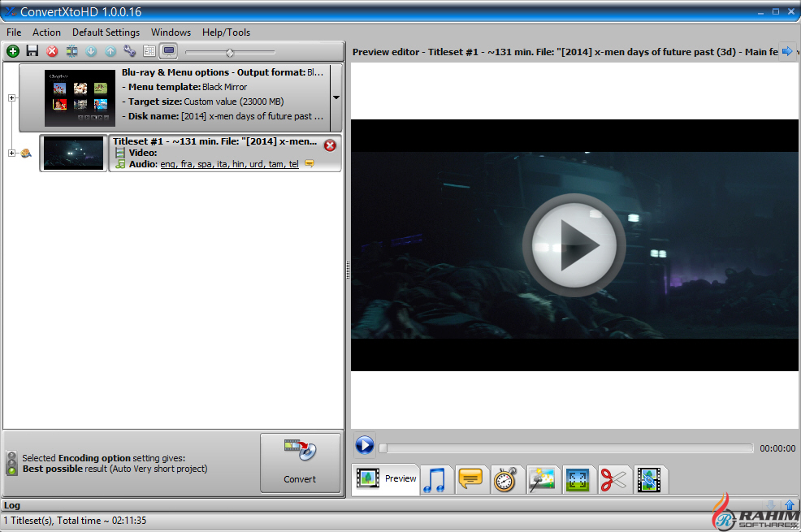Save the project with the floppy disk icon
The width and height of the screenshot is (801, 532).
point(32,51)
